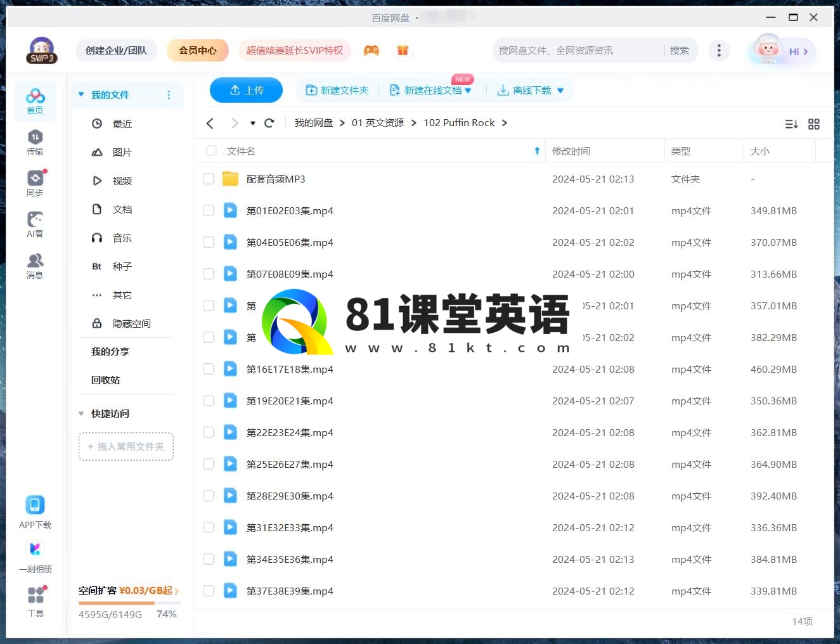Open 会员中心 member center

coord(198,50)
